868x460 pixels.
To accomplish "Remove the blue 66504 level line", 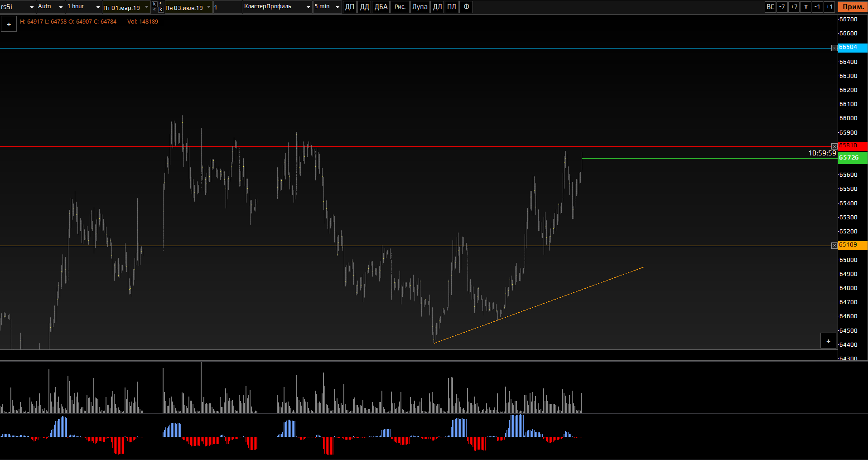I will pyautogui.click(x=834, y=48).
